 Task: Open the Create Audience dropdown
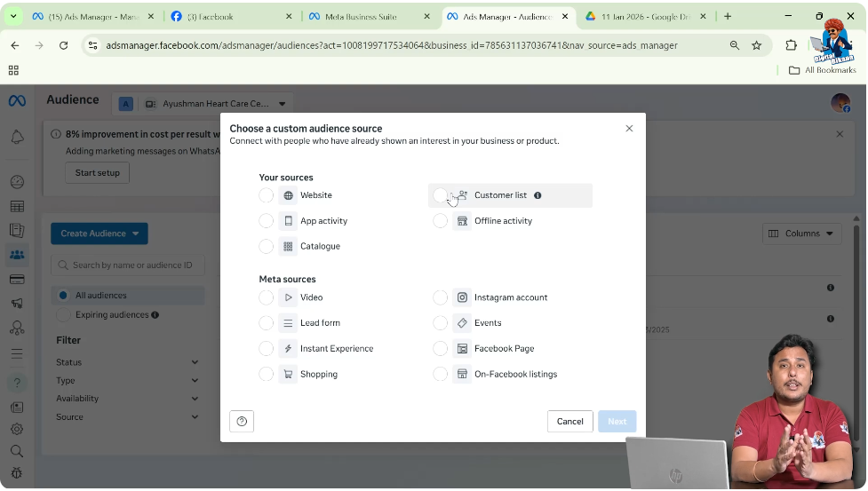(x=100, y=234)
